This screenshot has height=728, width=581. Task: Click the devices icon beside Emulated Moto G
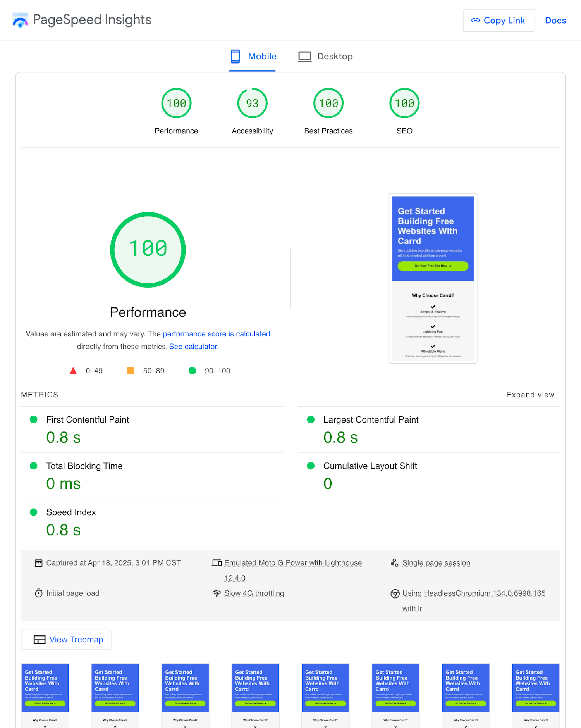[217, 563]
